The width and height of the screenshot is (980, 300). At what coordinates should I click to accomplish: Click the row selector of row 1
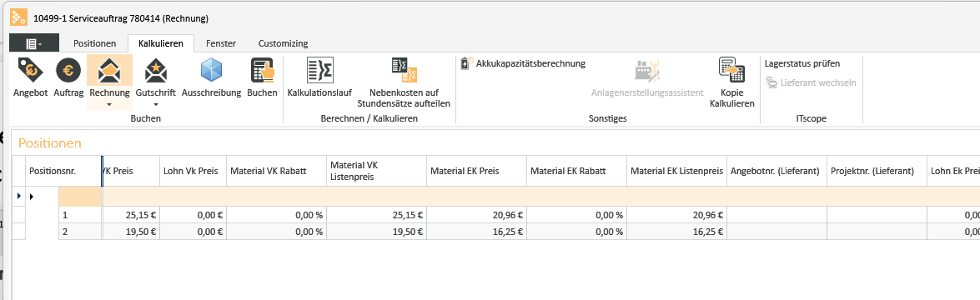pyautogui.click(x=18, y=215)
